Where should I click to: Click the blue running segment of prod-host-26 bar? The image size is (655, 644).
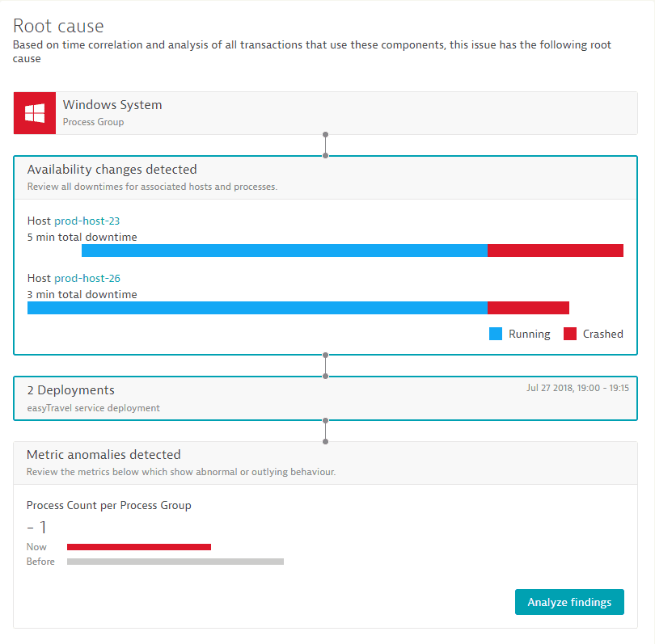(257, 308)
